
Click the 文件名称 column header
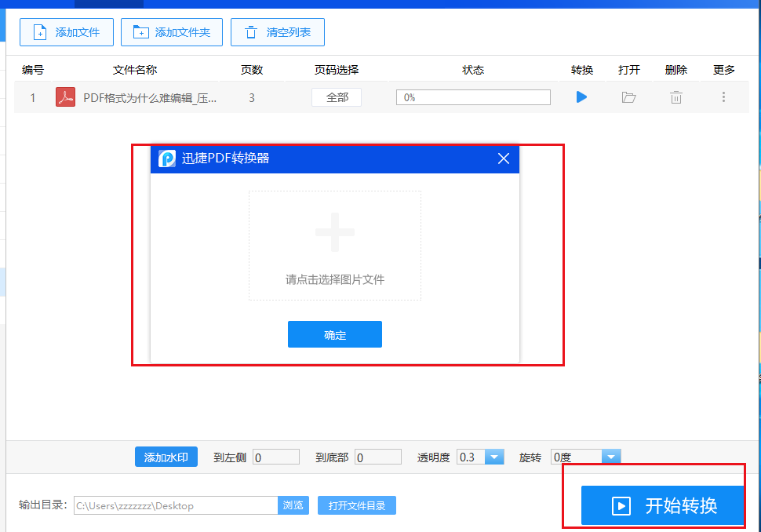click(x=135, y=70)
